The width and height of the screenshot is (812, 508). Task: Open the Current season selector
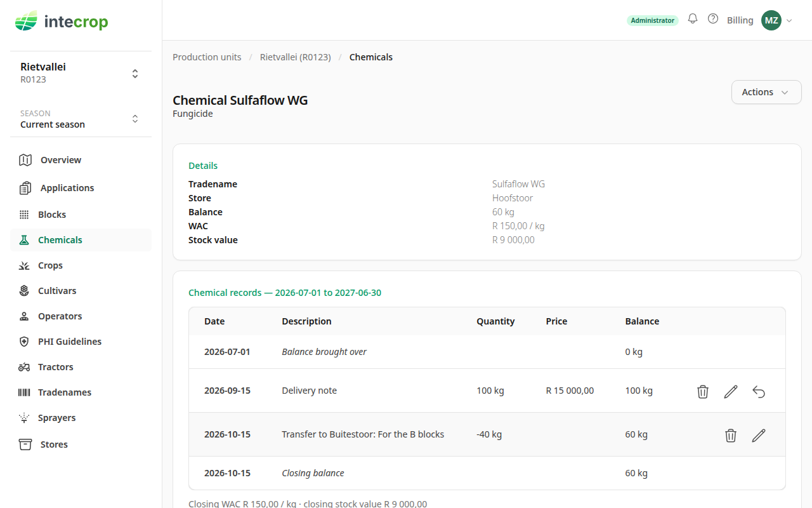tap(81, 119)
